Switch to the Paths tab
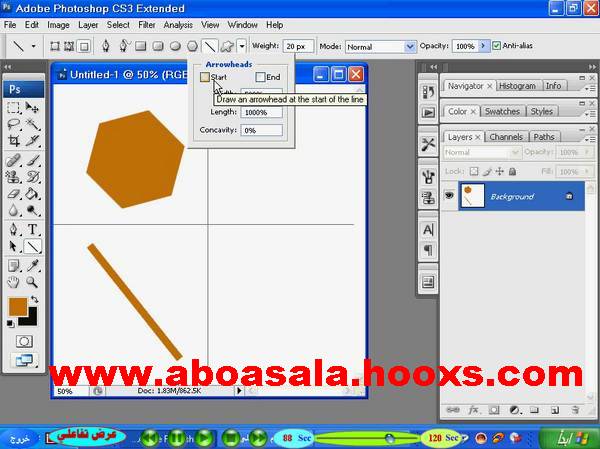Screen dimensions: 600x449 pos(544,137)
